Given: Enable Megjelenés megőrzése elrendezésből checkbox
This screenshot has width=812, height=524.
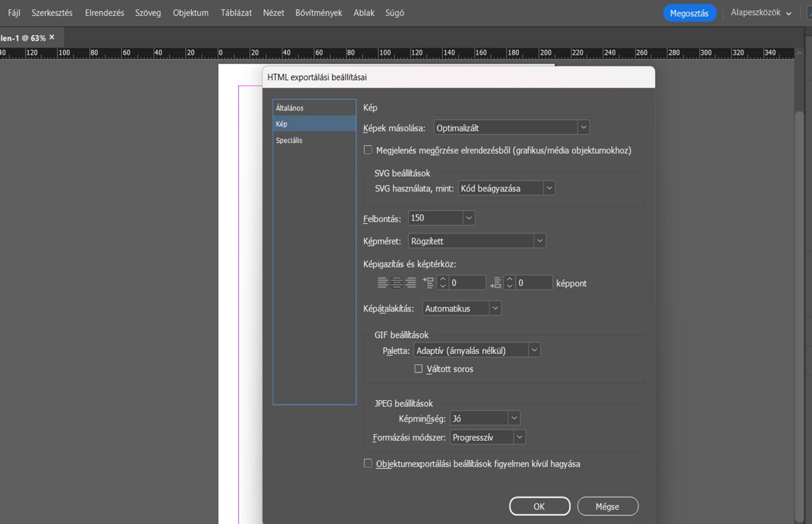Looking at the screenshot, I should point(368,150).
